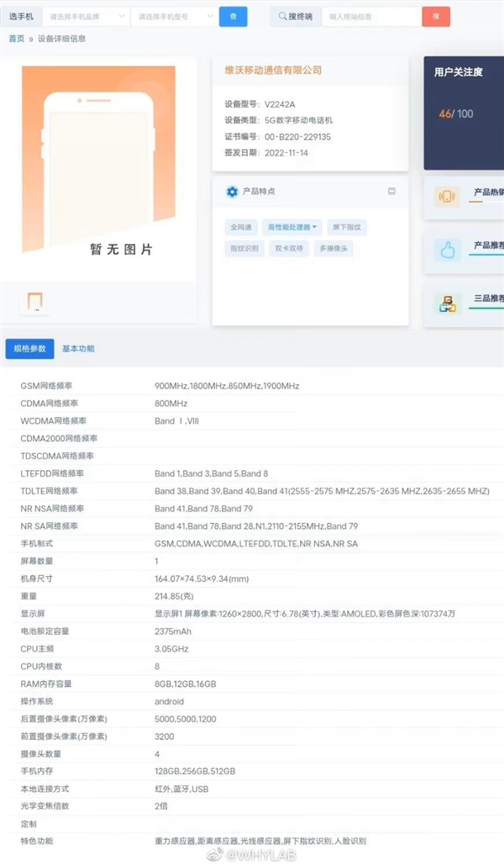Click the thumbs-up icon for 产品品质
The width and height of the screenshot is (504, 866).
(447, 250)
